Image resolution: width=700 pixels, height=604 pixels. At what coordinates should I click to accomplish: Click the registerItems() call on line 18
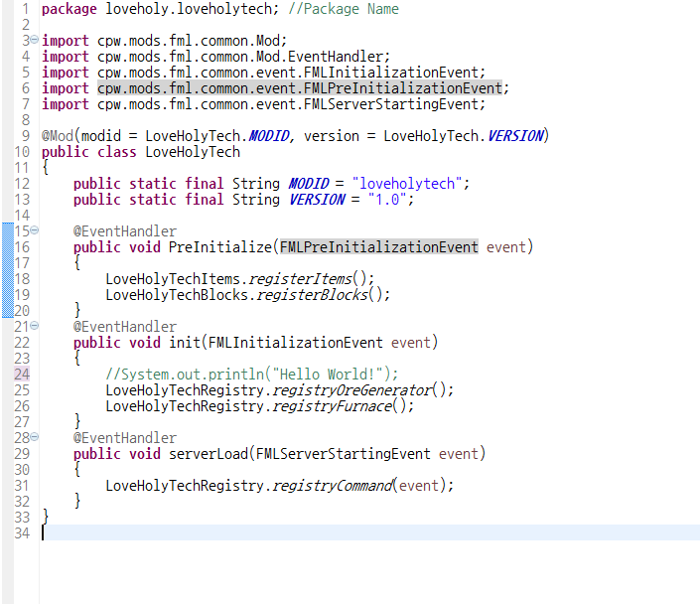pos(308,279)
